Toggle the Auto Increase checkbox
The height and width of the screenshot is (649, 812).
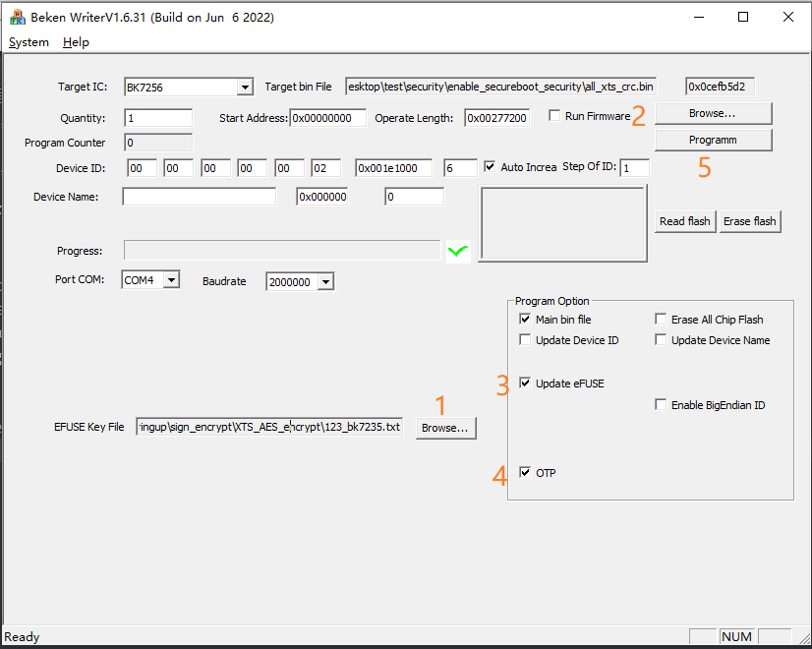click(491, 167)
